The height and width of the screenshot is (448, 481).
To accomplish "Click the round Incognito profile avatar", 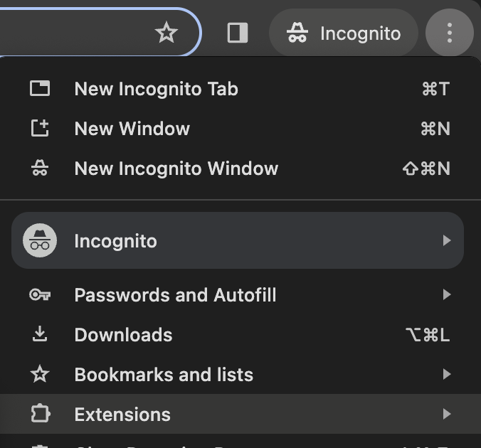I will coord(40,241).
